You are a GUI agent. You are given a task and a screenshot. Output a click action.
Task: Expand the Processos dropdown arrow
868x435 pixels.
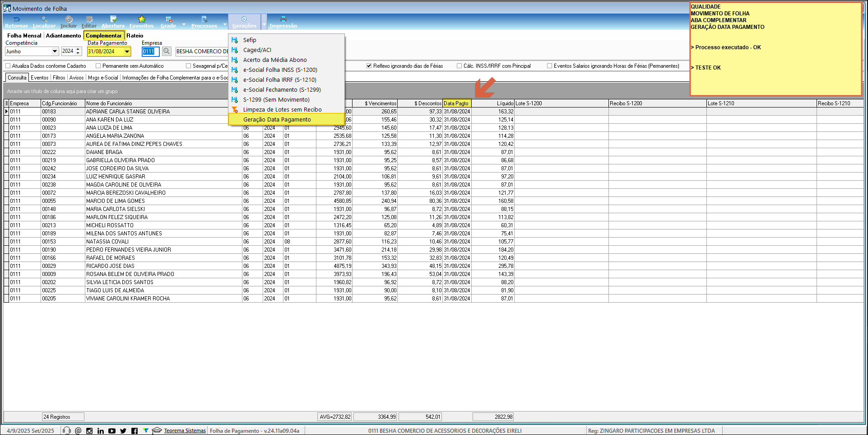click(224, 24)
